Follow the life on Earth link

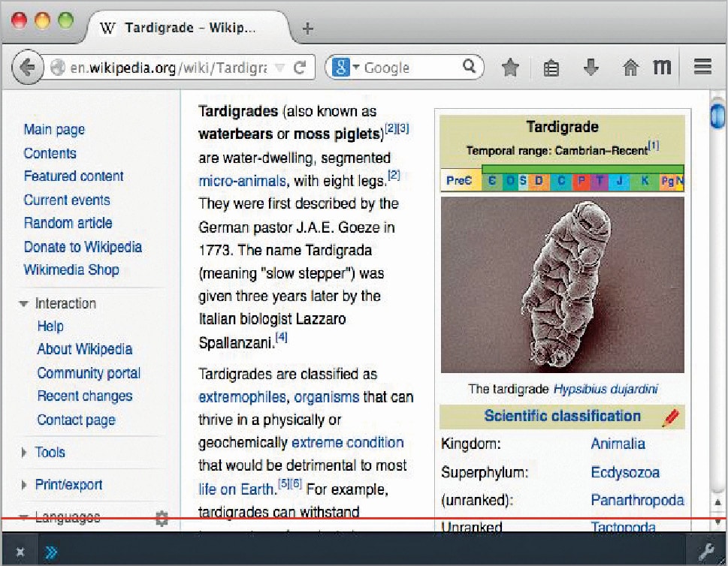coord(237,489)
